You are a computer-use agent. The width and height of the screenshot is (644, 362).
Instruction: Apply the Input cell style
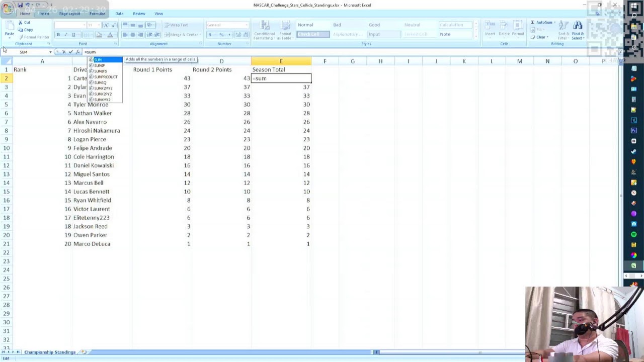click(384, 34)
